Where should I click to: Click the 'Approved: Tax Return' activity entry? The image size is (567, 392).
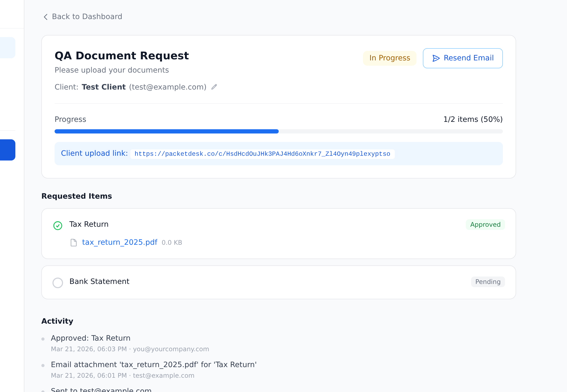point(91,338)
